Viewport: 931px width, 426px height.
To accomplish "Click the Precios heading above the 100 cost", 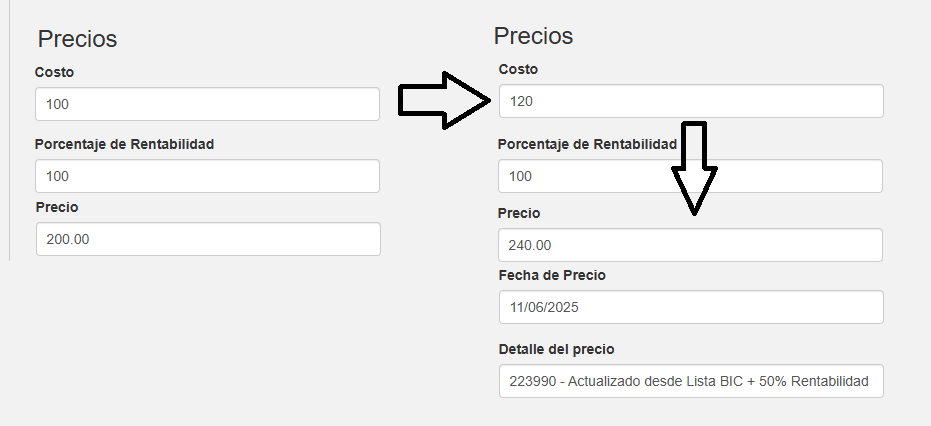I will coord(77,39).
